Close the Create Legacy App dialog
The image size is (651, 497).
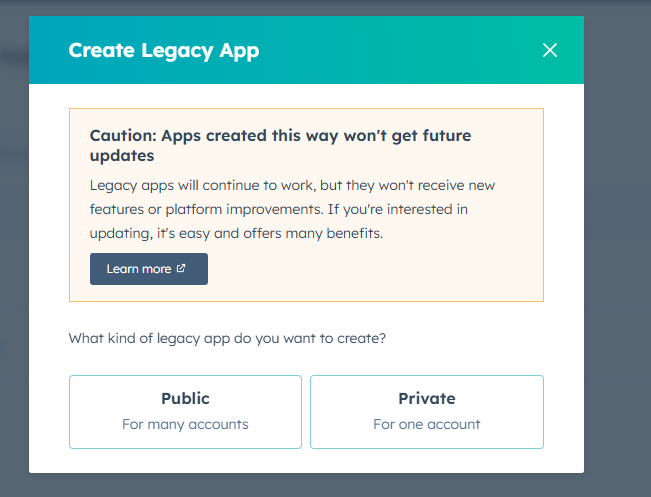point(549,50)
